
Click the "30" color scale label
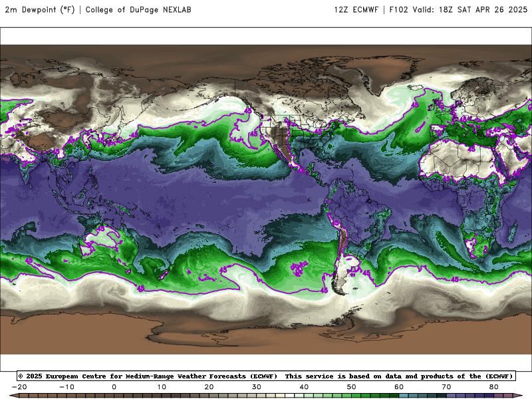tap(257, 387)
